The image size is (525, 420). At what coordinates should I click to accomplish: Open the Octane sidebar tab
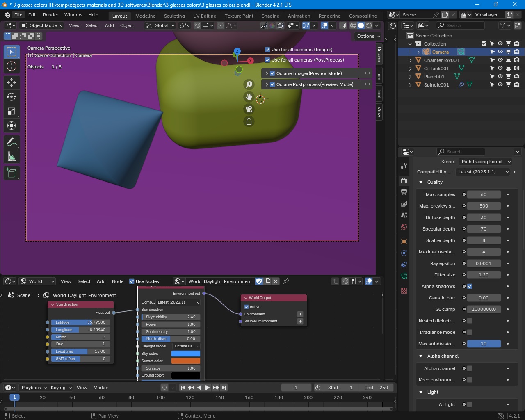click(379, 54)
